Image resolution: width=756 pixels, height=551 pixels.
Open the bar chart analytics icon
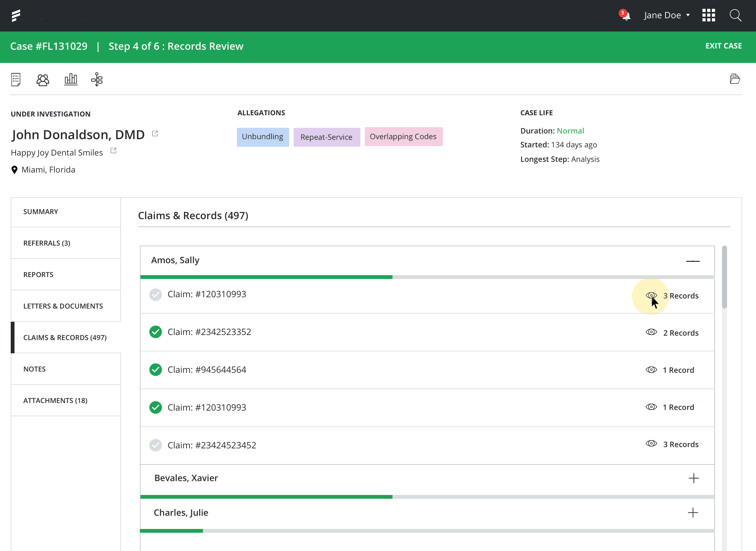coord(71,79)
